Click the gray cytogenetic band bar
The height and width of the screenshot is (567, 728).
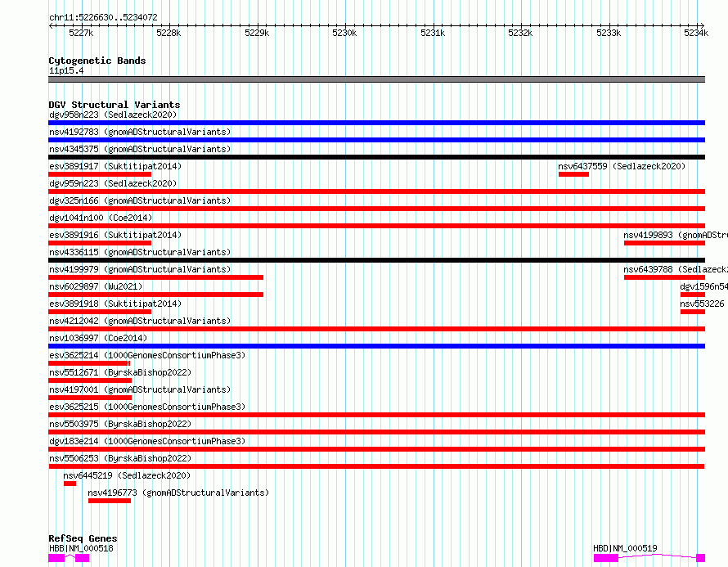pos(376,80)
